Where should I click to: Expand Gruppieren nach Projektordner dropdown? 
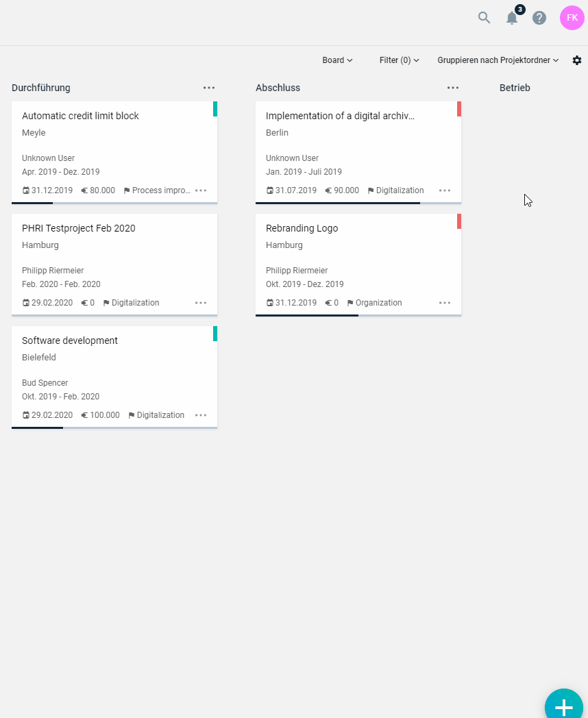point(498,60)
